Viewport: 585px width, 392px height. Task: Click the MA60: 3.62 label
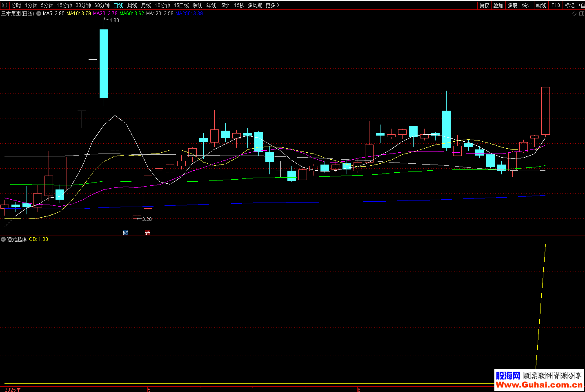pyautogui.click(x=132, y=13)
